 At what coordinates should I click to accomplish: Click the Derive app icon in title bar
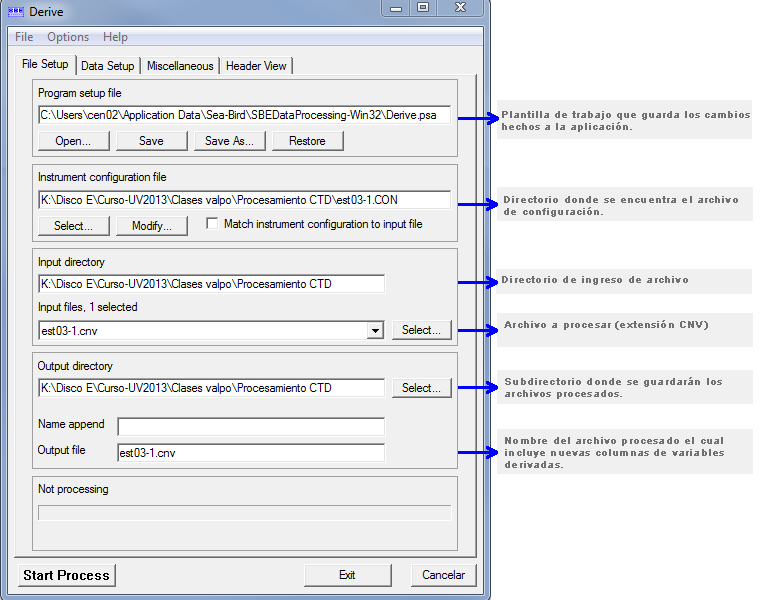click(16, 9)
